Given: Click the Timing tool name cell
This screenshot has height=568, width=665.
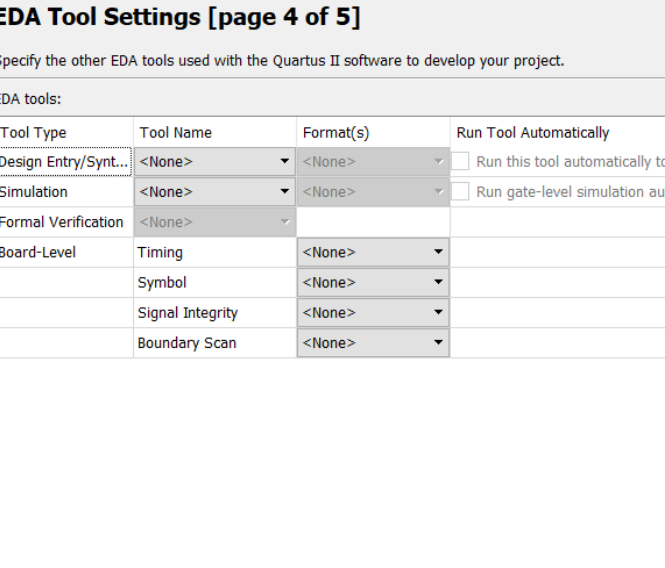Looking at the screenshot, I should pyautogui.click(x=215, y=252).
